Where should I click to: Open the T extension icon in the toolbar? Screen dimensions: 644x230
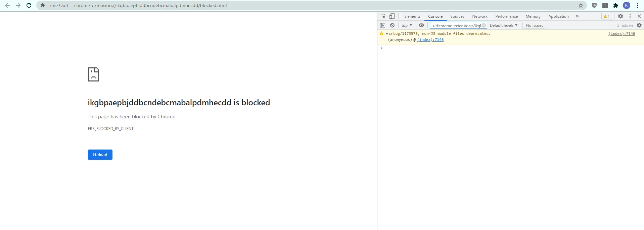605,5
